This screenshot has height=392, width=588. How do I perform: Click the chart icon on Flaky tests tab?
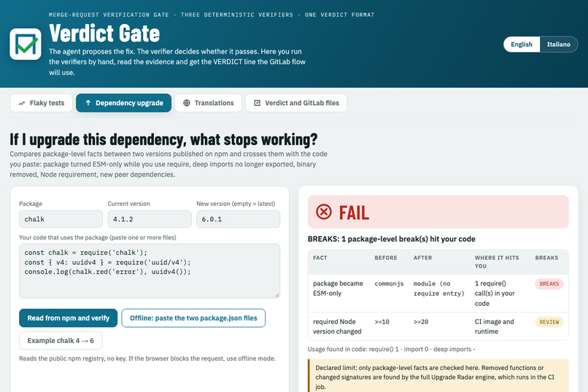[x=22, y=103]
